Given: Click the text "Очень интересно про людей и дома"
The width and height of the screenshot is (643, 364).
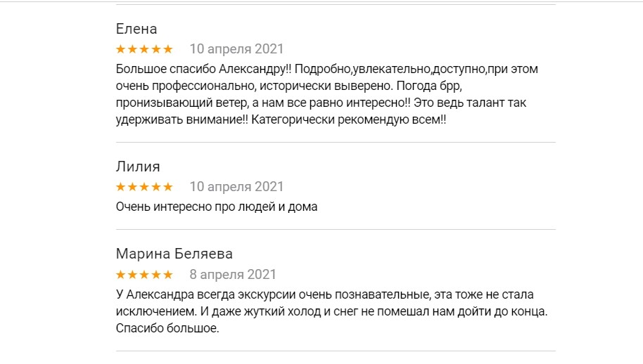Looking at the screenshot, I should 217,207.
